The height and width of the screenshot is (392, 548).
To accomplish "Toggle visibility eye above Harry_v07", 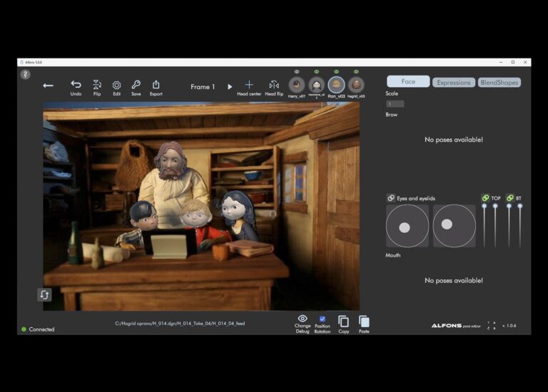I will pyautogui.click(x=297, y=71).
